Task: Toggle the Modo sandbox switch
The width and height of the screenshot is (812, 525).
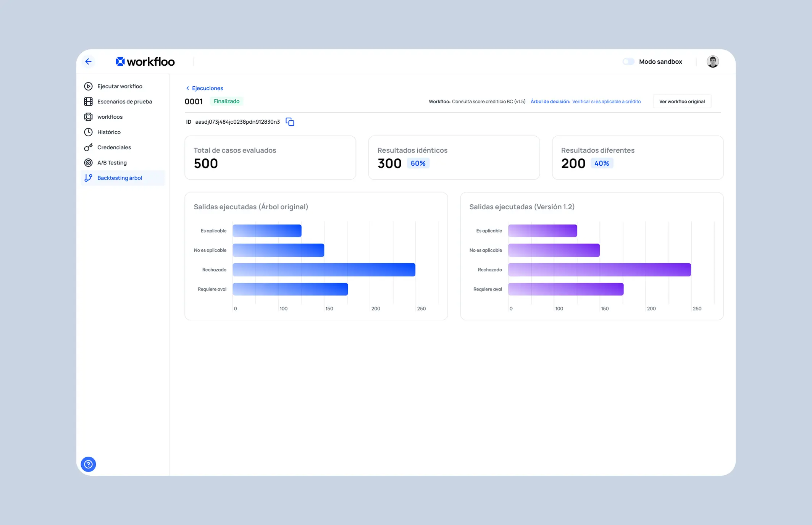Action: click(x=628, y=61)
